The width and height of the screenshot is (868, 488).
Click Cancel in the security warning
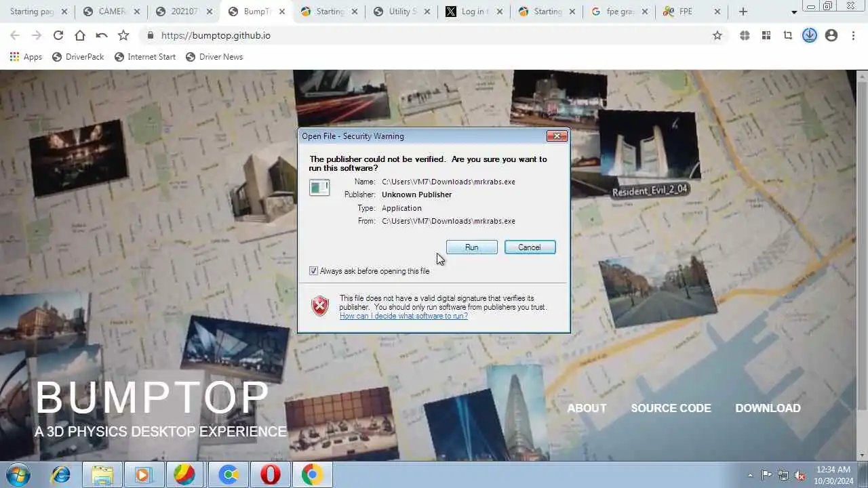point(530,247)
